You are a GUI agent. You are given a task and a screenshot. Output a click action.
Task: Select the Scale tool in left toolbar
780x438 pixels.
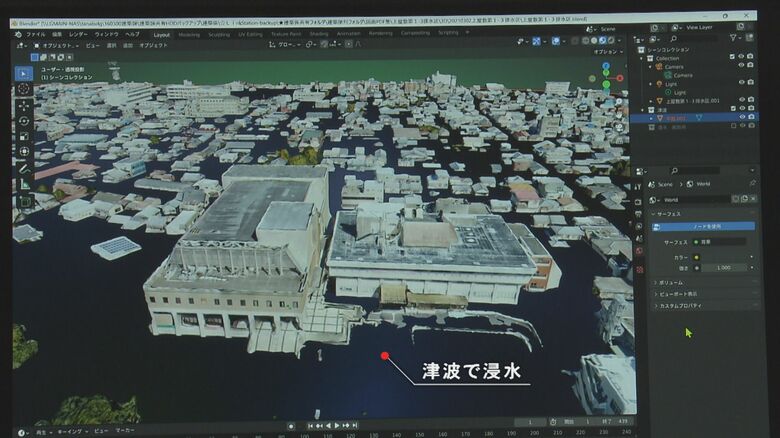(24, 136)
